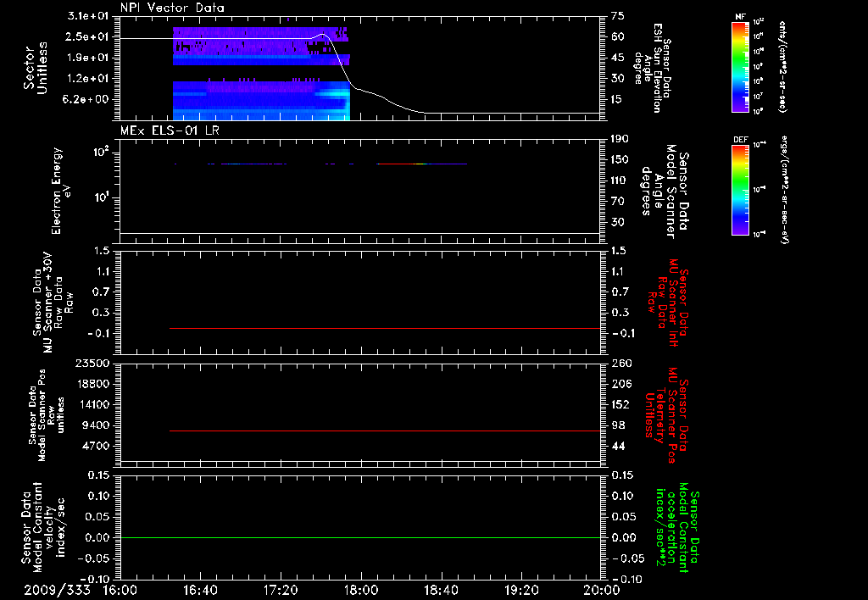Click the red MU Scanner Pos Telemetry label
Viewport: 868px width, 600px height.
(x=666, y=415)
